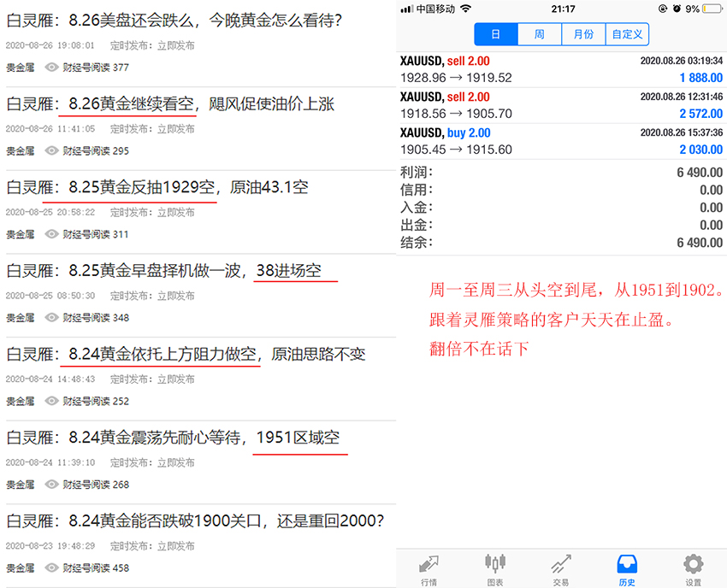This screenshot has height=588, width=727.
Task: Switch to the 月份 month tab
Action: click(583, 34)
